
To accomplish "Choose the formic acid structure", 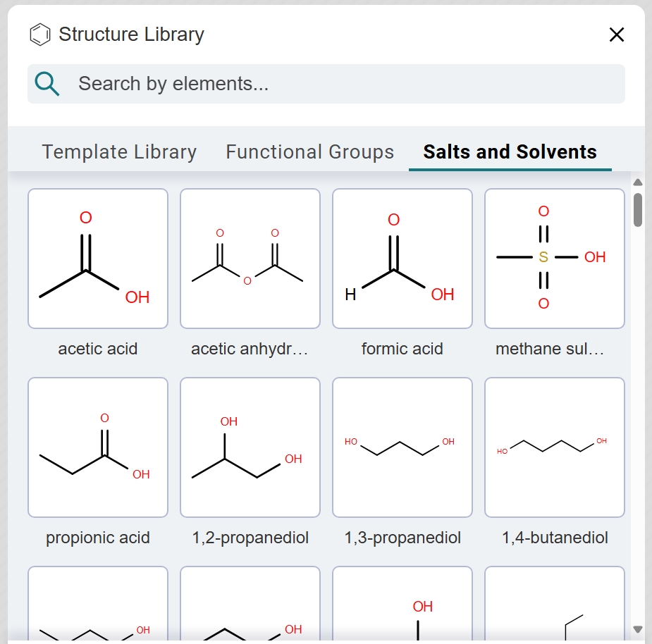I will 402,259.
